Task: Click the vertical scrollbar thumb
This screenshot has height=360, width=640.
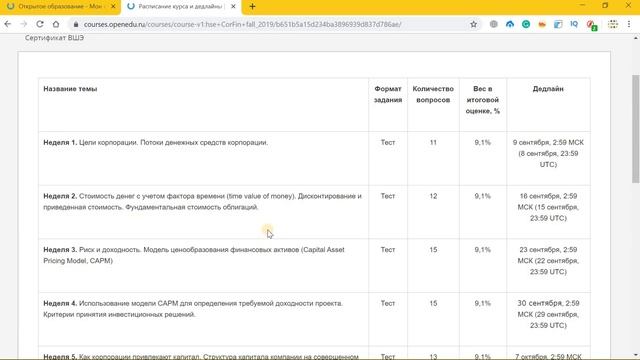Action: (x=636, y=129)
